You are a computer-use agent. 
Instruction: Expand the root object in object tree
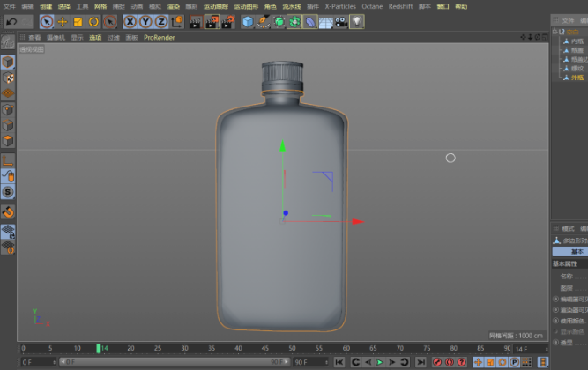tap(555, 32)
